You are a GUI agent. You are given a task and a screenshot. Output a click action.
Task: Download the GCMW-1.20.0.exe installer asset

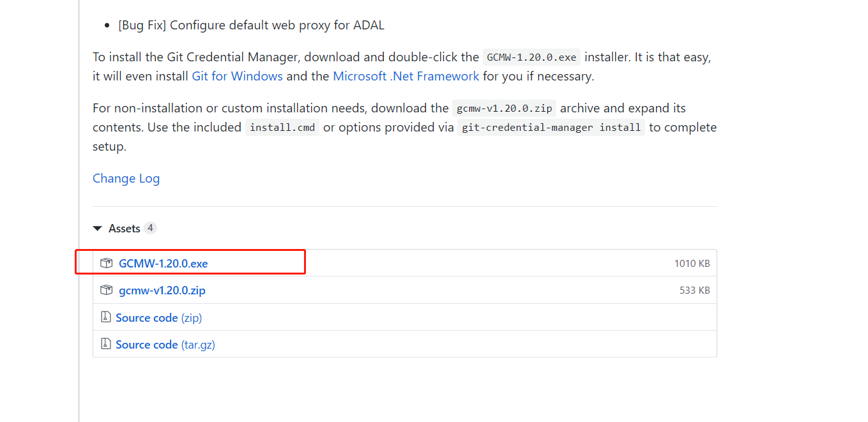[x=163, y=263]
